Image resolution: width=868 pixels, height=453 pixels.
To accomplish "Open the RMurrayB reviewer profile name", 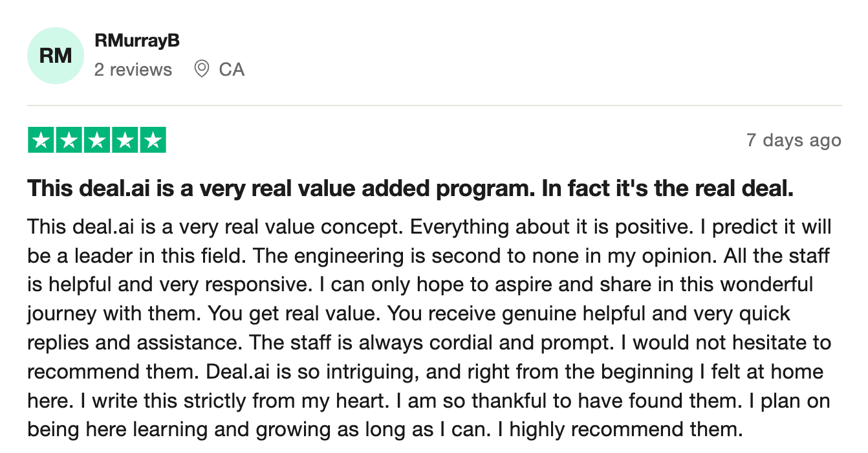I will click(x=136, y=40).
